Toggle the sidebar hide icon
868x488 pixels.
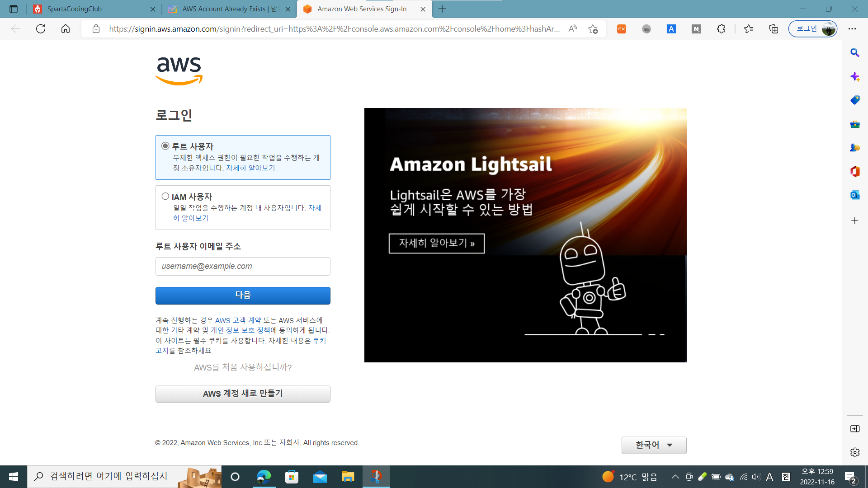[x=855, y=429]
